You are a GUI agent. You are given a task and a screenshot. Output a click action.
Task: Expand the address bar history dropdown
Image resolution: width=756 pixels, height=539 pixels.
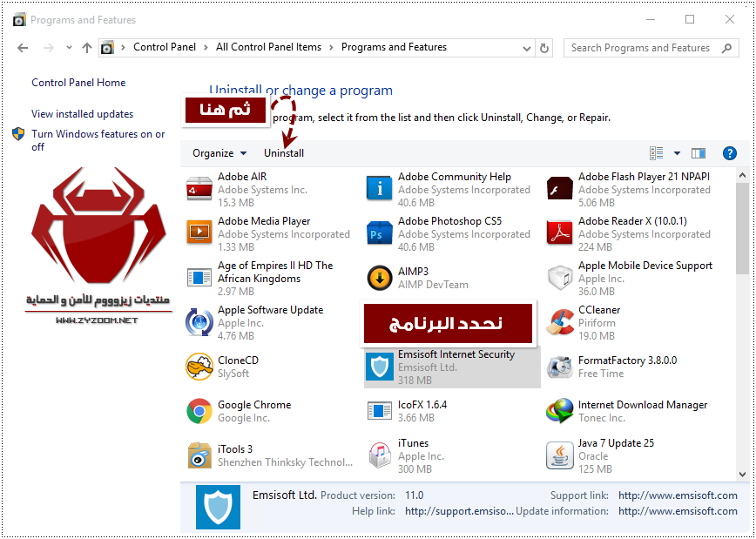pyautogui.click(x=526, y=48)
